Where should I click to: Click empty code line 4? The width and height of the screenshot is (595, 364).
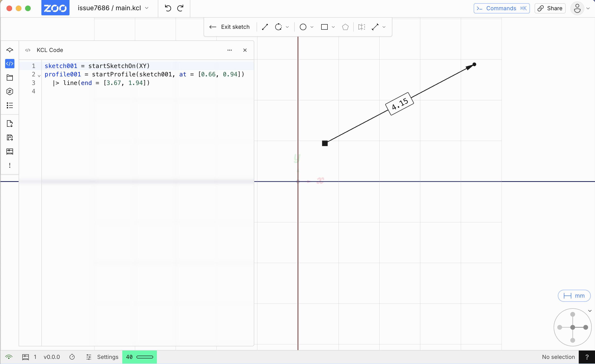147,91
